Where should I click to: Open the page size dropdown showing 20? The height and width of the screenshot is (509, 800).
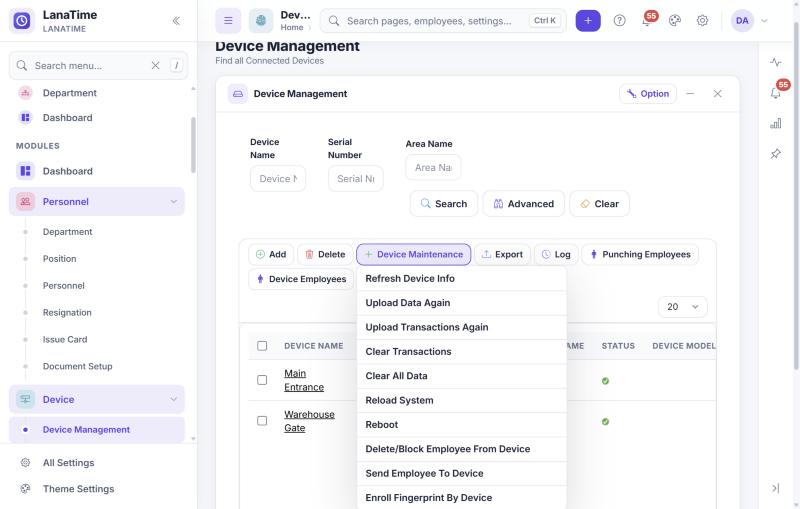pyautogui.click(x=683, y=307)
